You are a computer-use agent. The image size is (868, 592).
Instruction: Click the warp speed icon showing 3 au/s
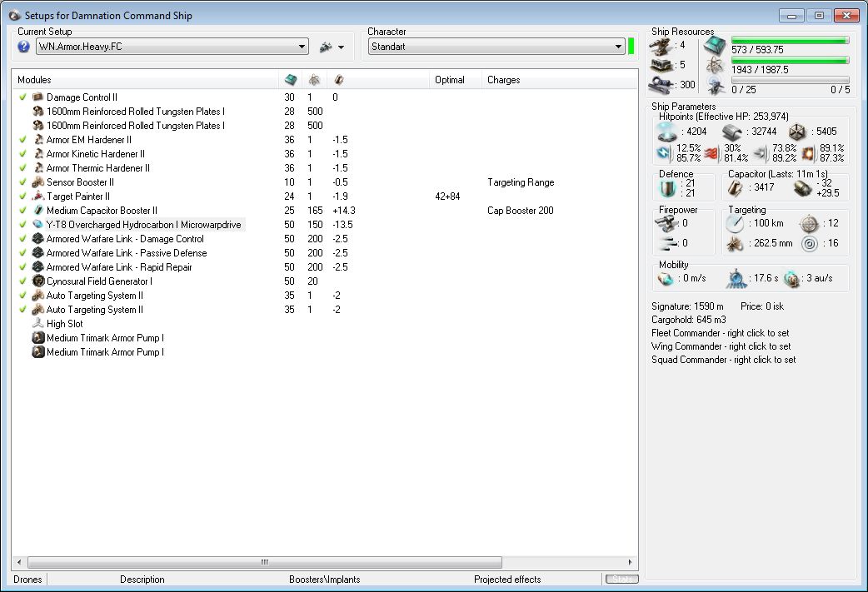tap(792, 278)
